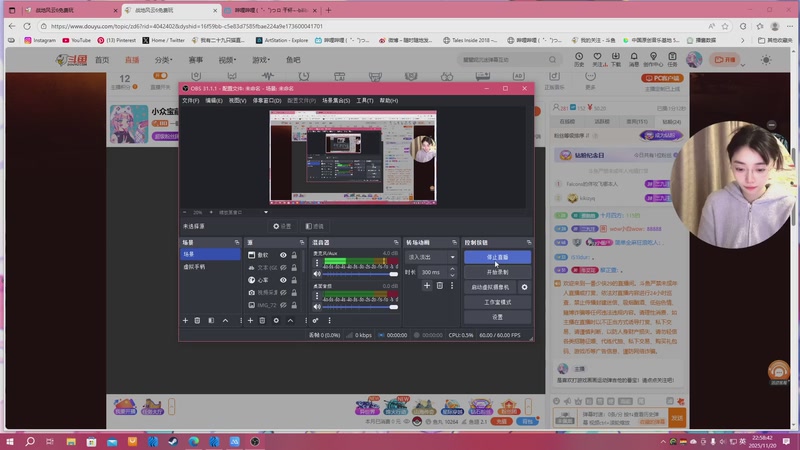Screen dimensions: 800x450
Task: Click the orange send button in Douyu chat
Action: [677, 418]
